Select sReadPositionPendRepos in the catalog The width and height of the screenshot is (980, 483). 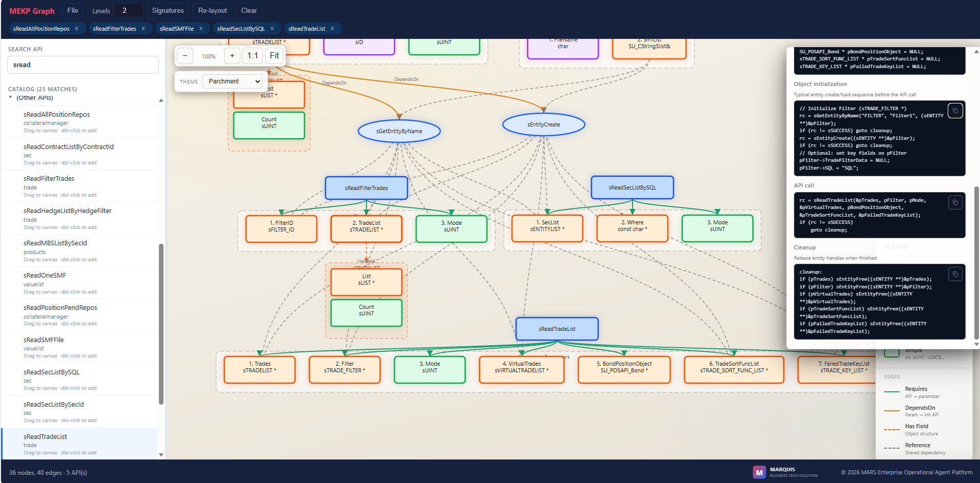[79, 316]
